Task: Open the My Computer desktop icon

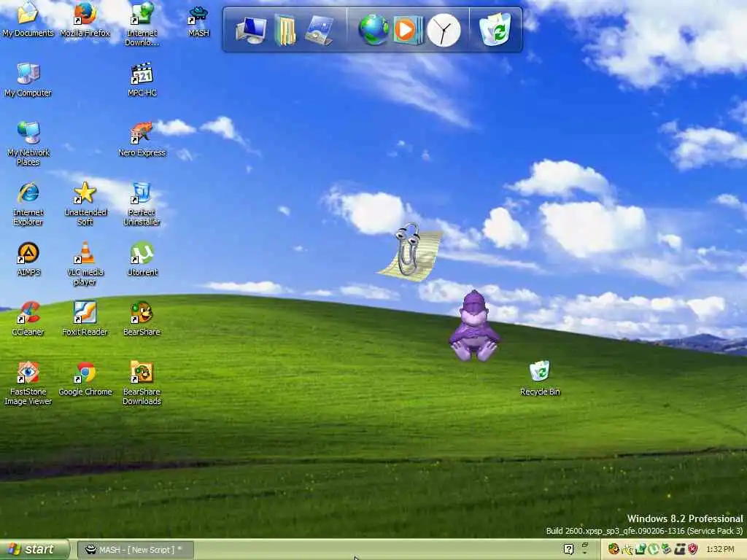Action: 28,80
